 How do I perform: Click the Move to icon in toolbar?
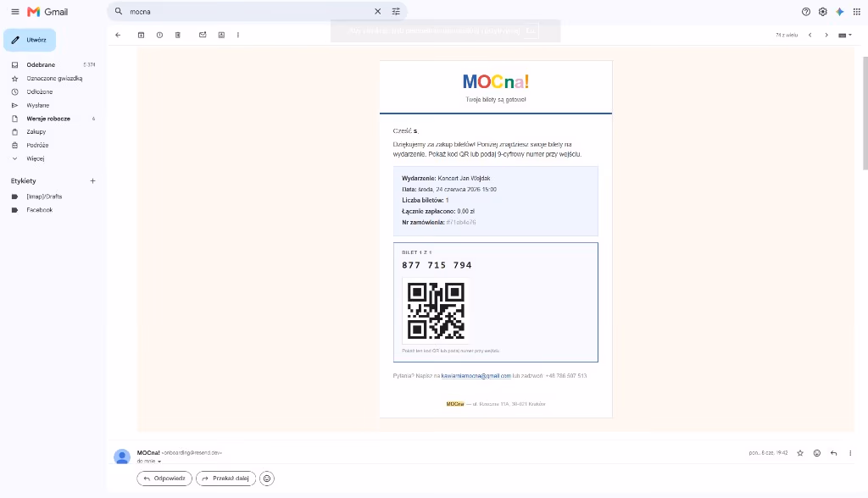point(221,35)
